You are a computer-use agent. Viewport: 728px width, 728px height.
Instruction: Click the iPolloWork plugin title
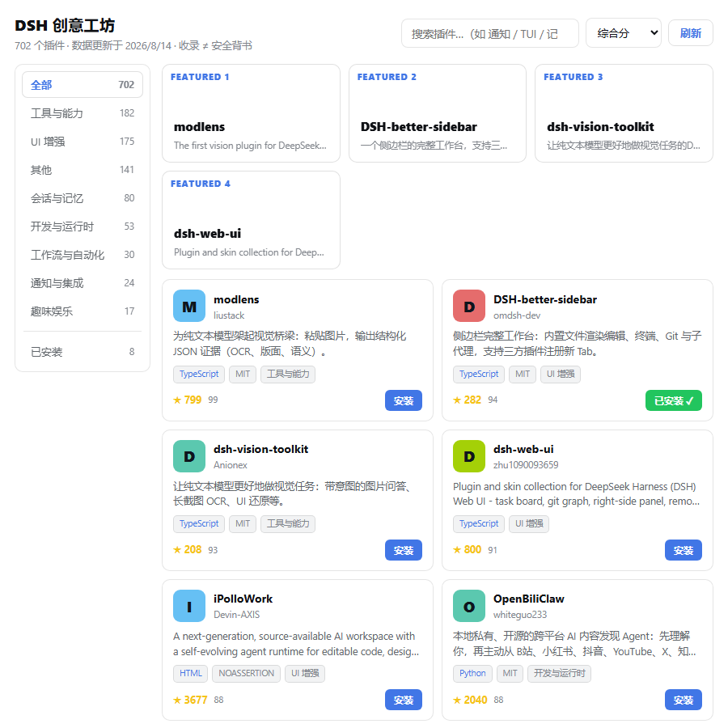[243, 599]
